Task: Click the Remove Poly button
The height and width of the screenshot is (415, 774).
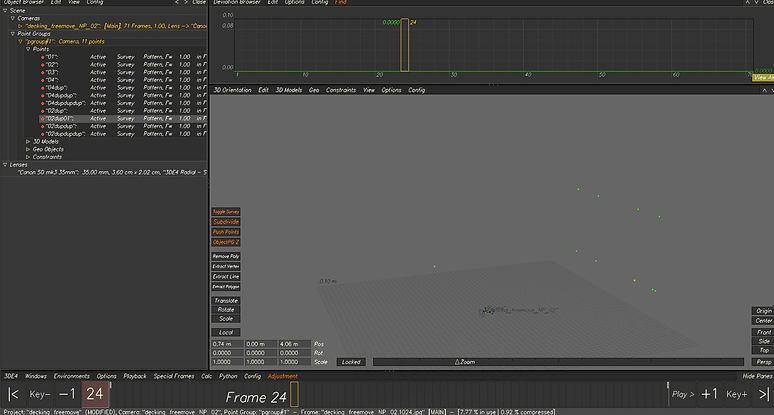Action: (x=226, y=257)
